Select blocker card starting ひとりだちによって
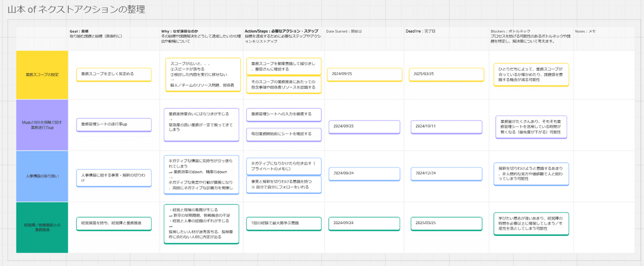644x266 pixels. click(531, 74)
